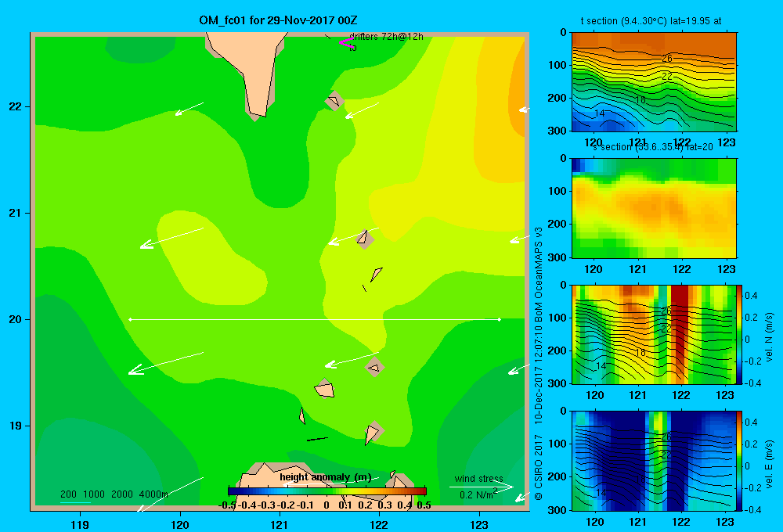This screenshot has width=783, height=532.
Task: Click the '0.4' tick on vel. E color bar
Action: click(x=751, y=422)
